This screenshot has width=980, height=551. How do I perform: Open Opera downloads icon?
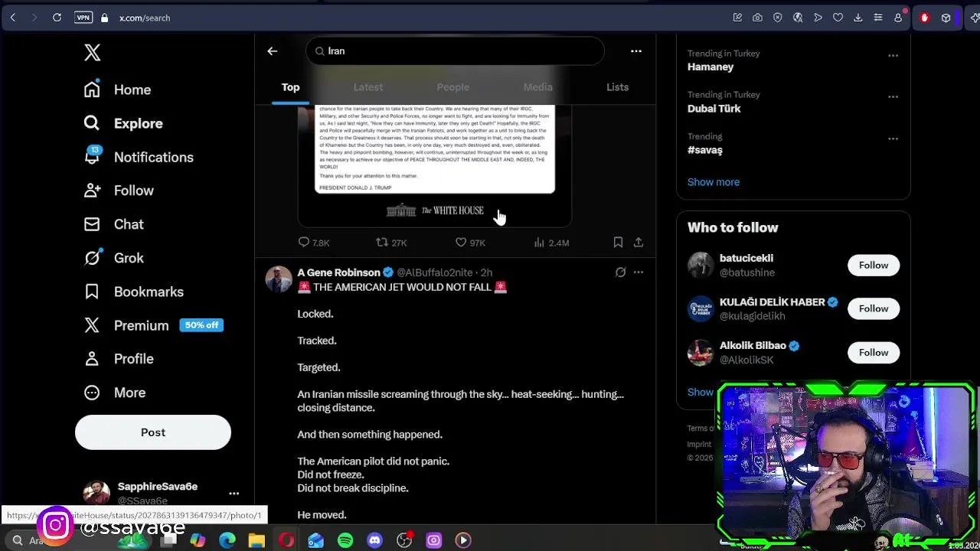[857, 18]
